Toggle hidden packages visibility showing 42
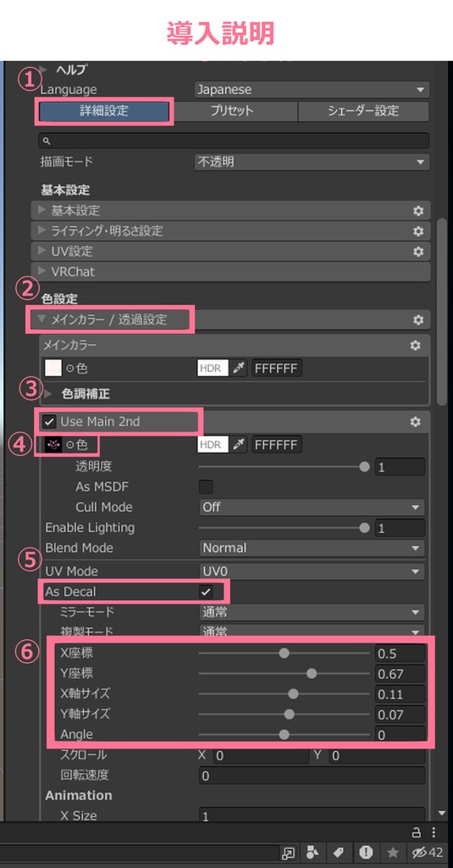 [428, 852]
